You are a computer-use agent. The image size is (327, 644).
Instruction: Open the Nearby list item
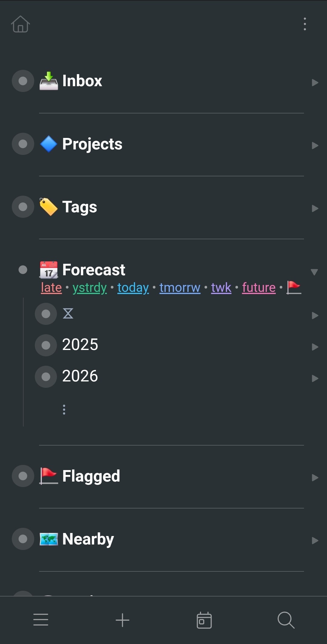(x=88, y=539)
